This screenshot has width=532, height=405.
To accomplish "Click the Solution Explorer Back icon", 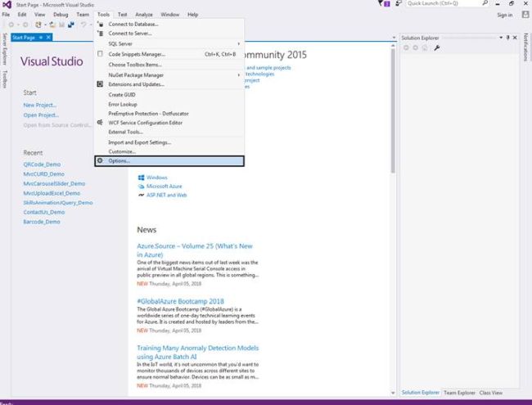I will point(406,47).
